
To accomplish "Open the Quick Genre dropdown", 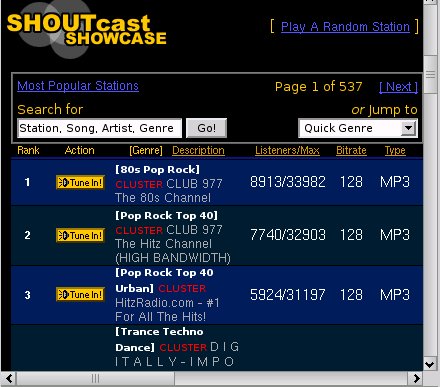I will coord(358,128).
